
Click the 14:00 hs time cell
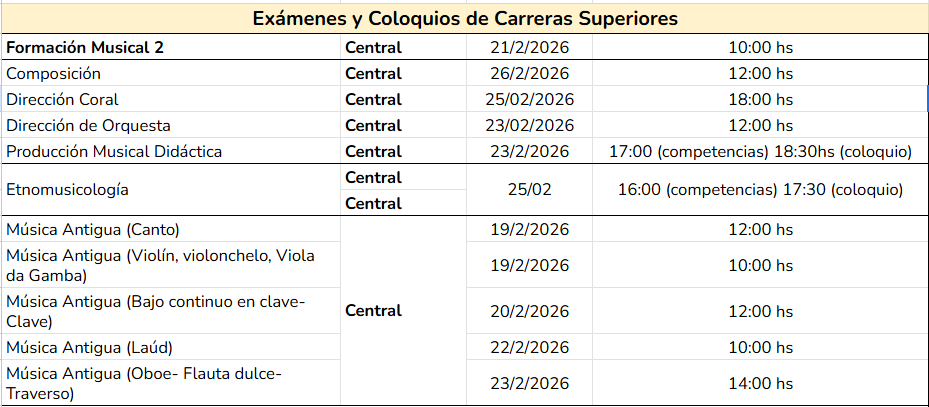[x=760, y=384]
